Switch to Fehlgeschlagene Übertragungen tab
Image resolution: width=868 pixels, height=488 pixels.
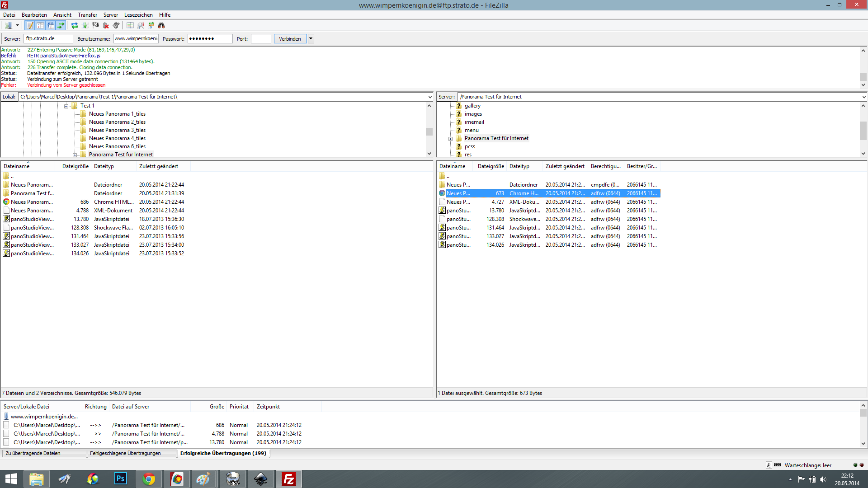tap(125, 453)
